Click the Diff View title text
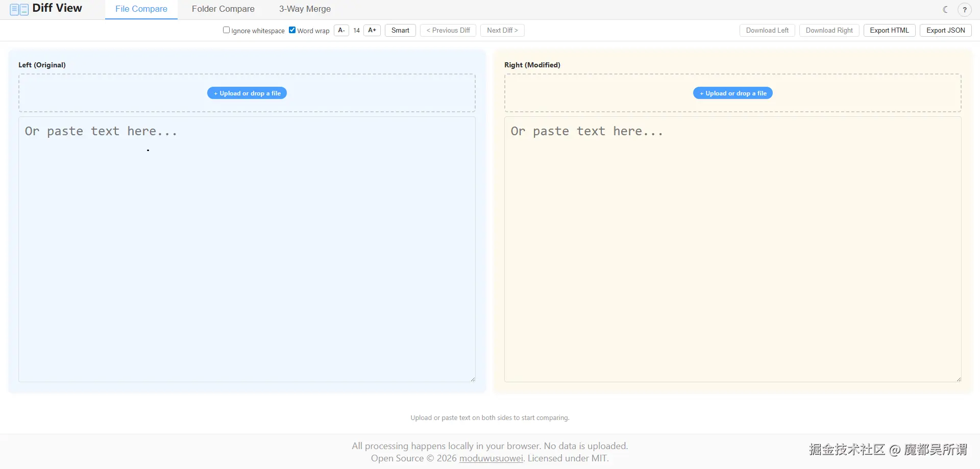The width and height of the screenshot is (980, 469). [x=57, y=8]
